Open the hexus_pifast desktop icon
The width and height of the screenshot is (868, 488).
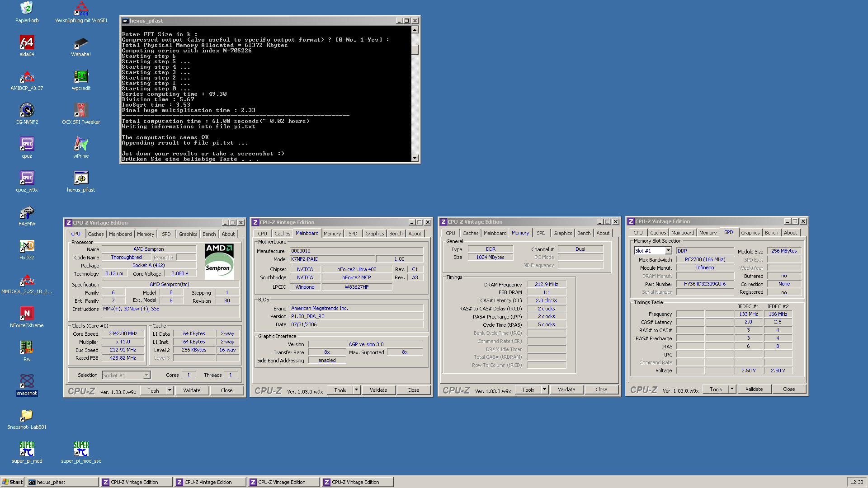click(81, 178)
